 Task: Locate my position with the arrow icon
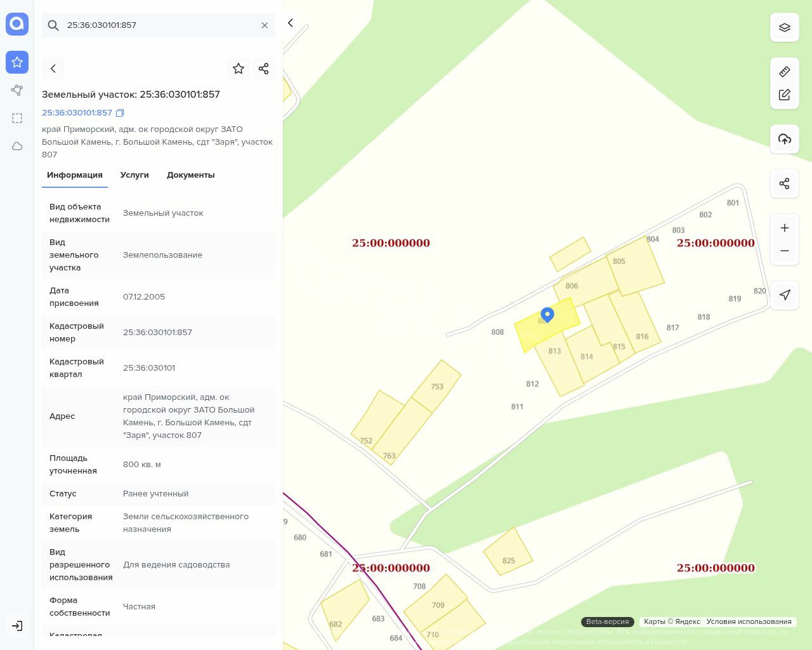784,295
